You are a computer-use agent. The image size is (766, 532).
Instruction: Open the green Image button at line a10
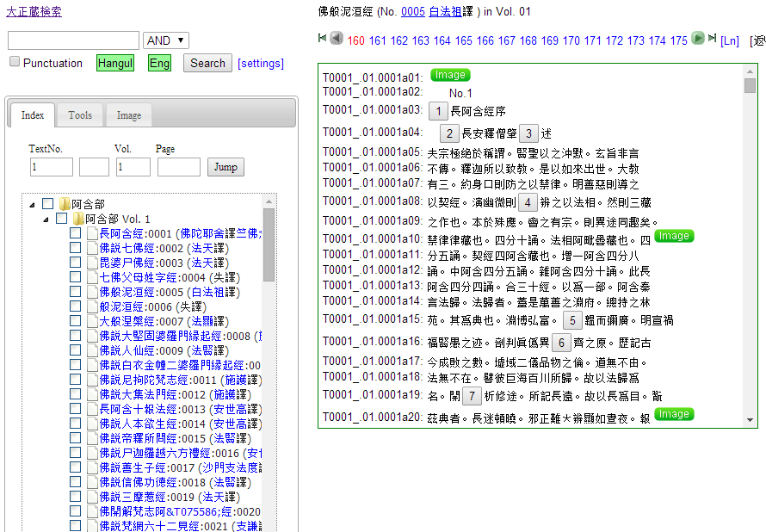674,236
